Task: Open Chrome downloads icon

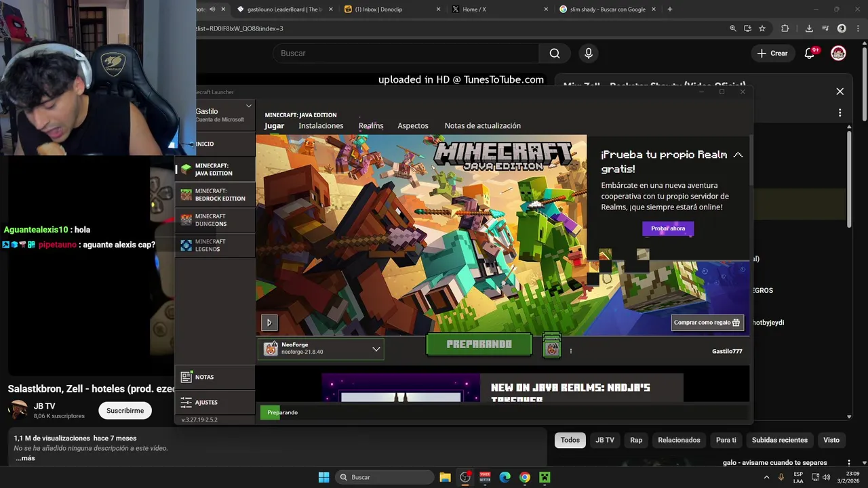Action: [x=809, y=28]
